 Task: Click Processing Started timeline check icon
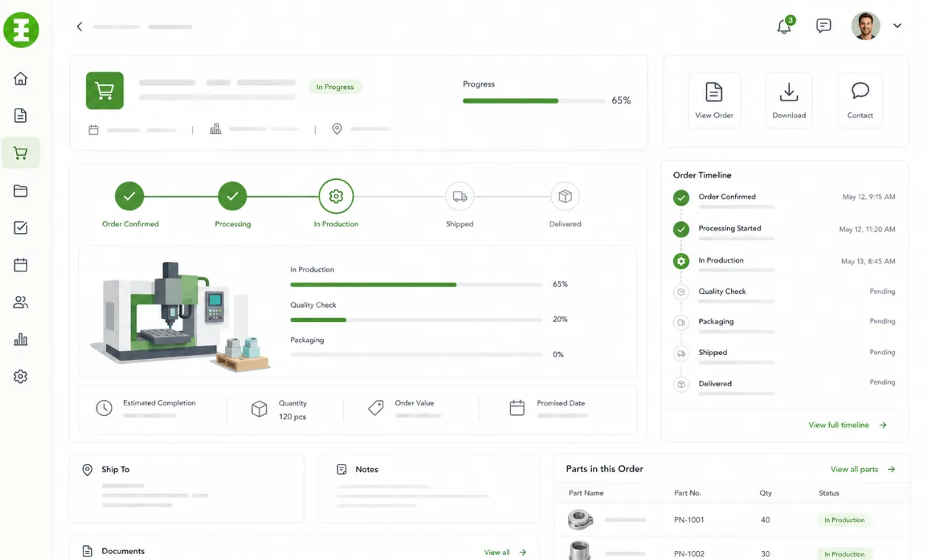681,230
